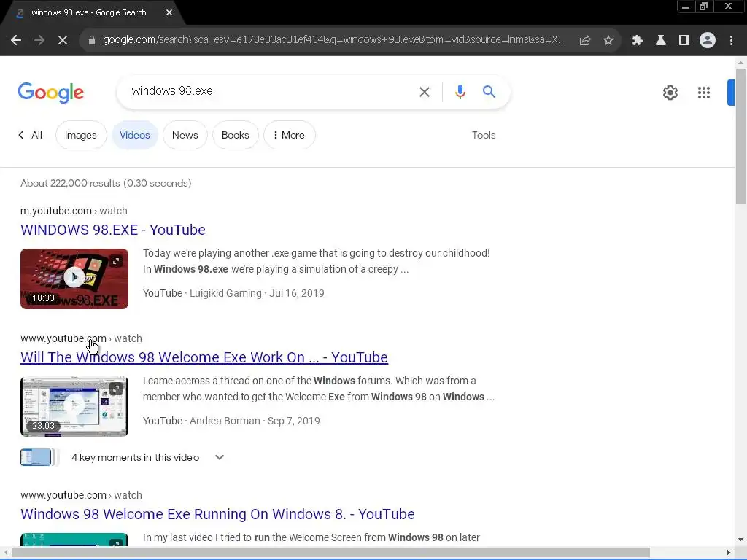Switch to Images results
This screenshot has height=560, width=747.
[80, 135]
